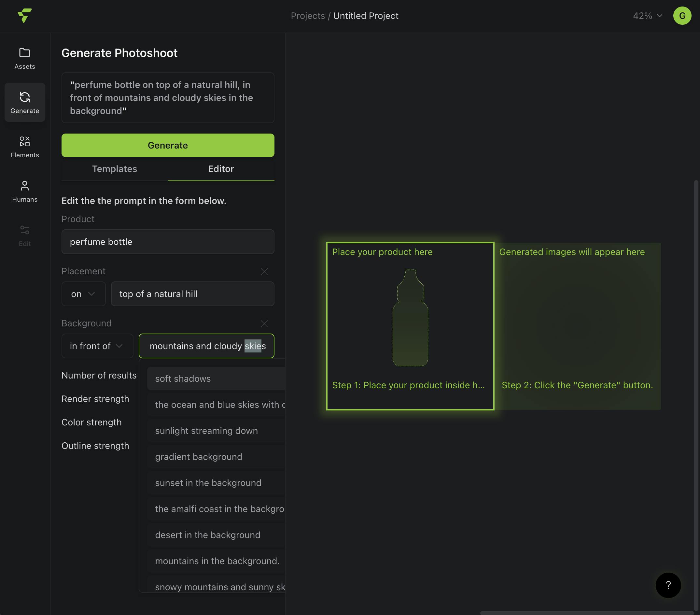700x615 pixels.
Task: Click the green app logo
Action: point(25,15)
